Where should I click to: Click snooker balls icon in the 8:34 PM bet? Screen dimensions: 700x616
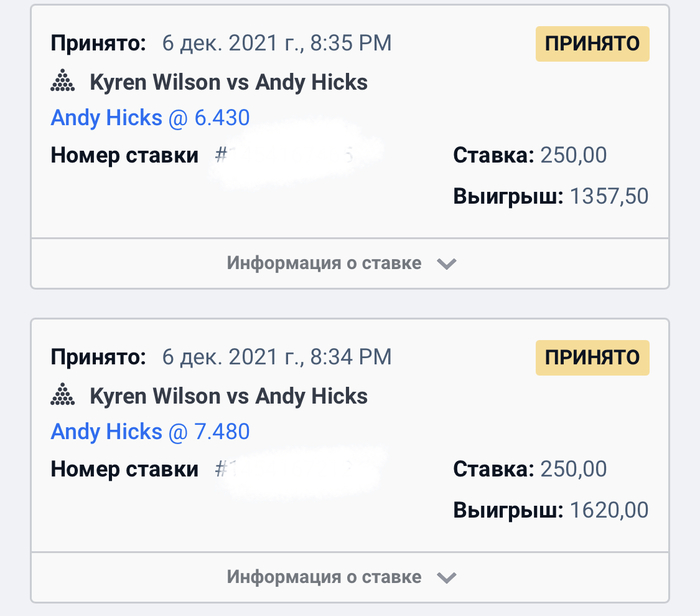pyautogui.click(x=62, y=396)
